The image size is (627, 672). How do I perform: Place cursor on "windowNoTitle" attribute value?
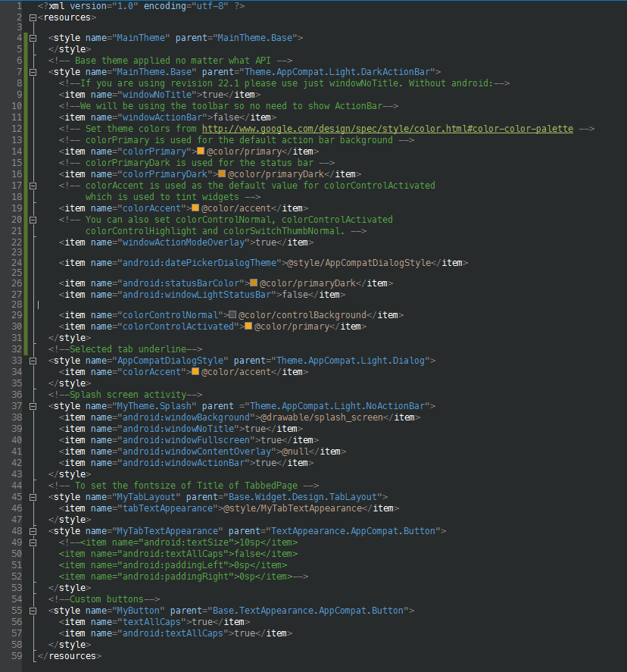(158, 94)
